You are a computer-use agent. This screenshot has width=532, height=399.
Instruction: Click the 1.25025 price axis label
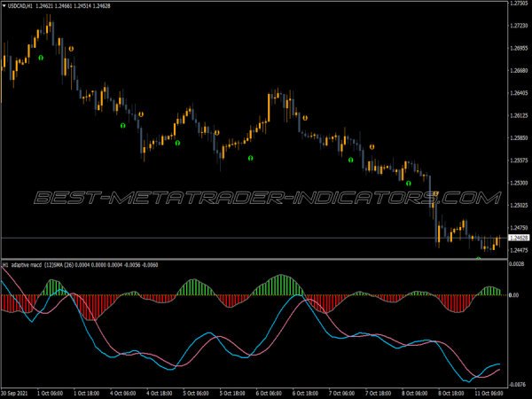tap(519, 206)
